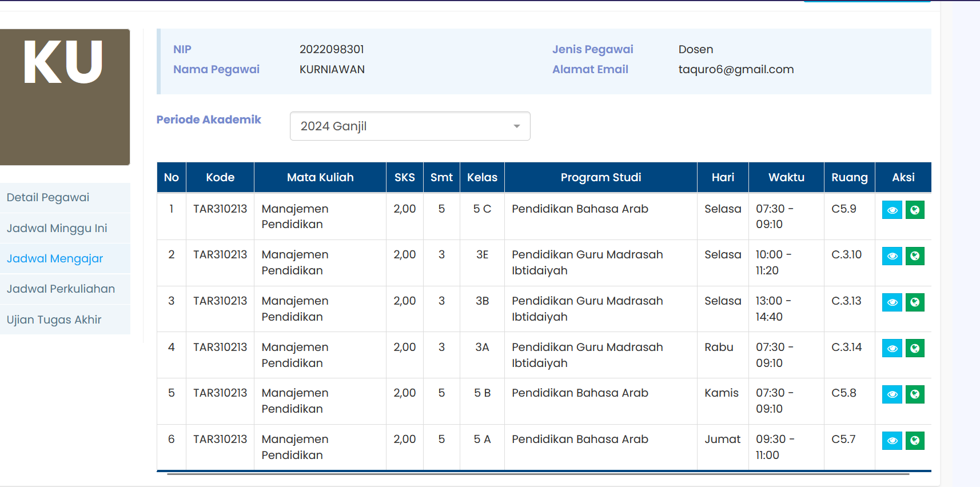The image size is (980, 487).
Task: Click the green globe icon for class 5 A
Action: [x=915, y=441]
